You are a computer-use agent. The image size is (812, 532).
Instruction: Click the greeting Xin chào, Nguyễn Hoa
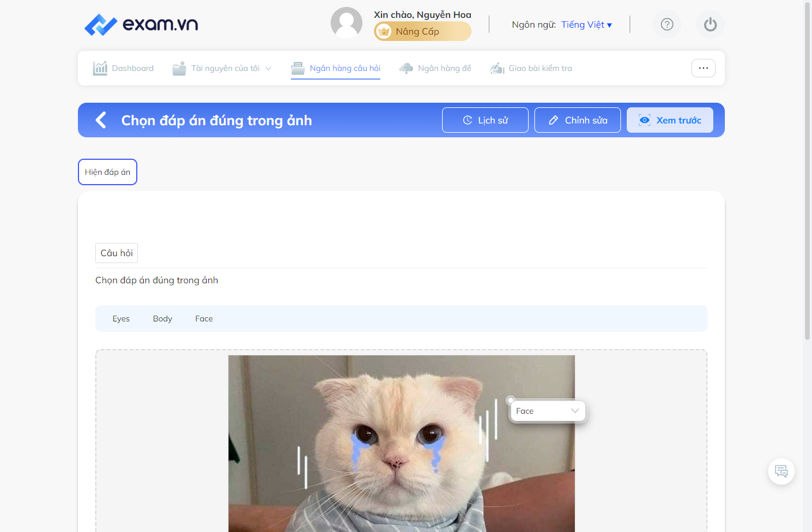(422, 14)
